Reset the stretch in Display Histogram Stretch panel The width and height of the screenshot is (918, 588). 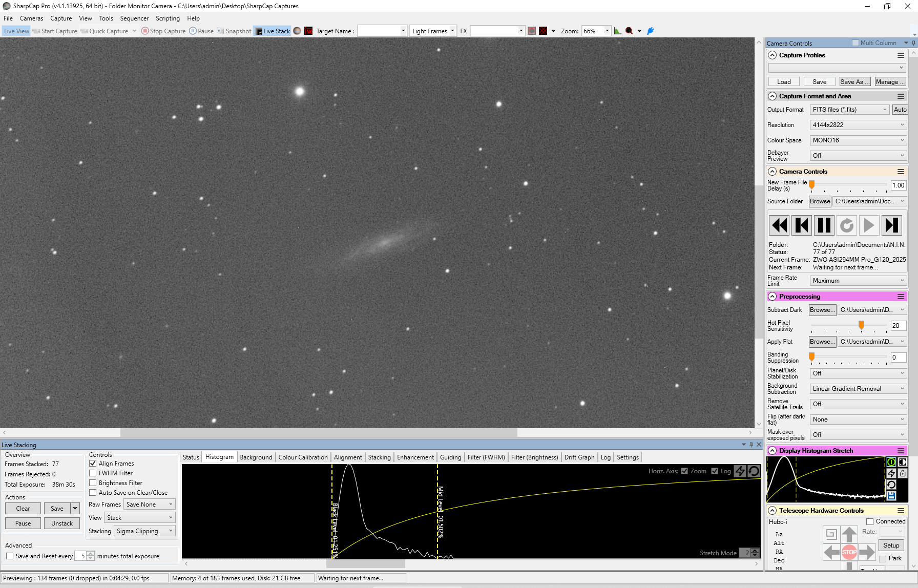coord(891,485)
